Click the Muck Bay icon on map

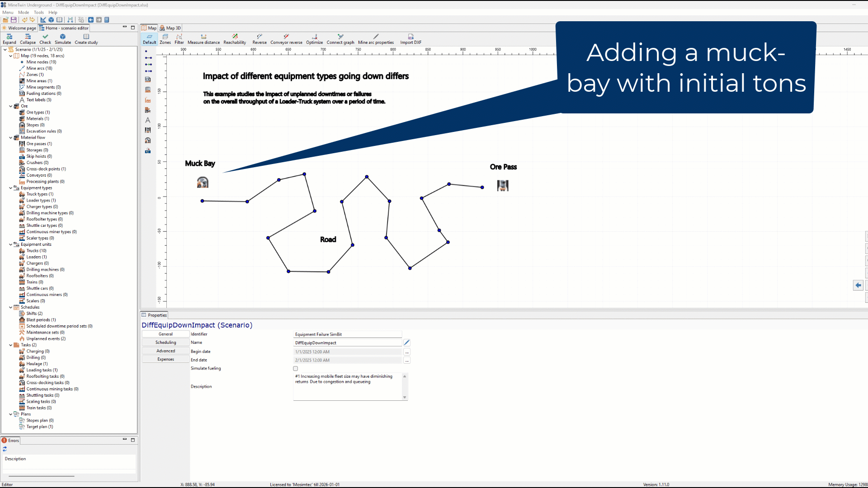tap(203, 183)
